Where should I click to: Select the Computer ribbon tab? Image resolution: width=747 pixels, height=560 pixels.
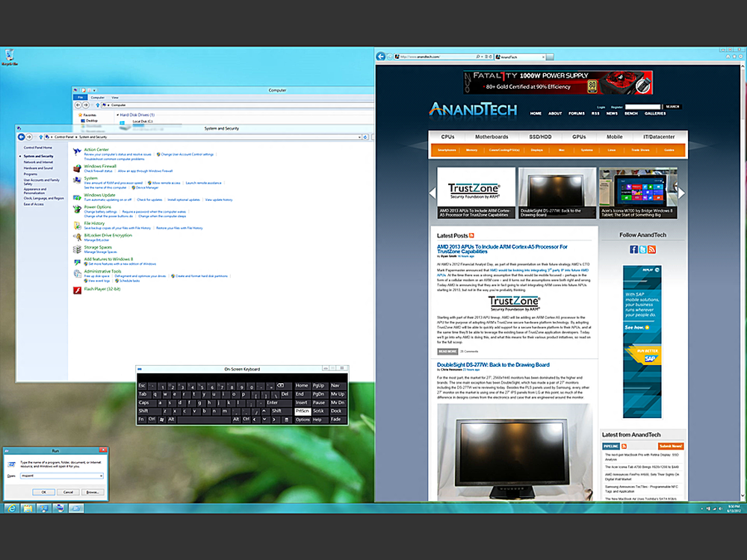pyautogui.click(x=98, y=98)
